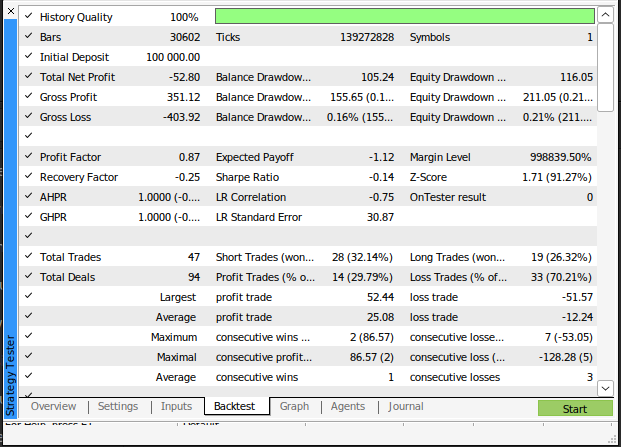Click the Bars value 30602
621x447 pixels.
185,37
